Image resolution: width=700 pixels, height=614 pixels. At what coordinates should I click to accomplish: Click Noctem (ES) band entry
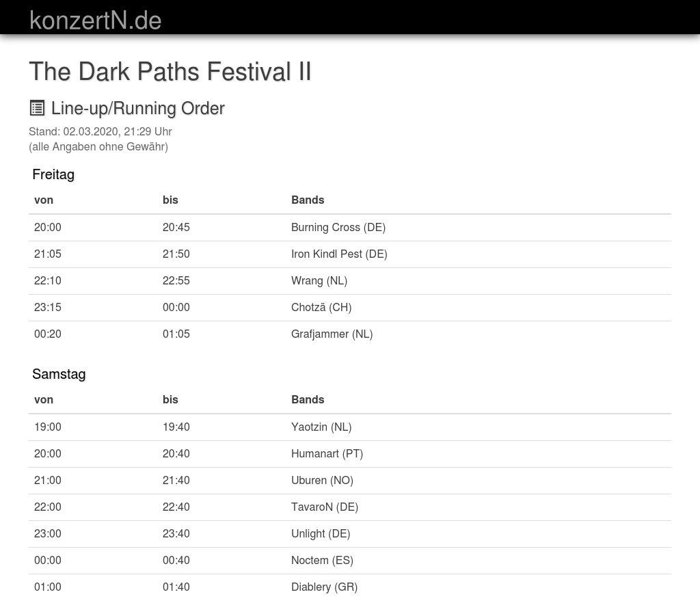(x=322, y=561)
